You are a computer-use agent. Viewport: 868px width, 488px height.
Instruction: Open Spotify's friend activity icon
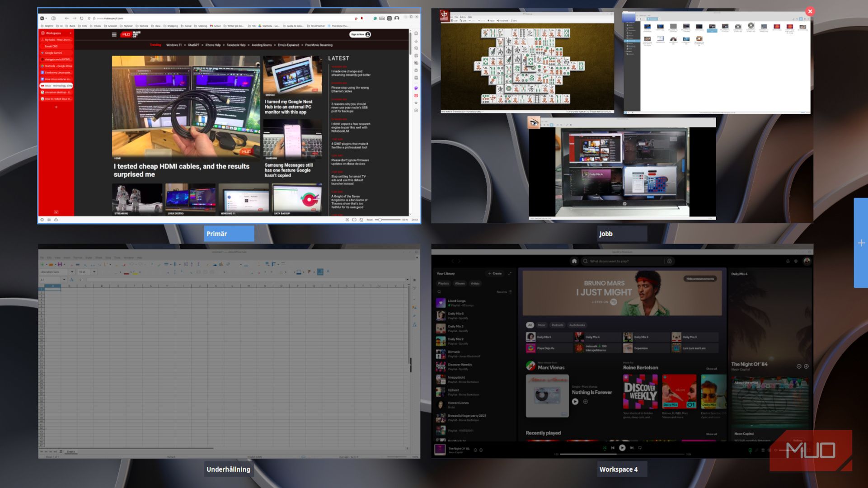click(796, 261)
